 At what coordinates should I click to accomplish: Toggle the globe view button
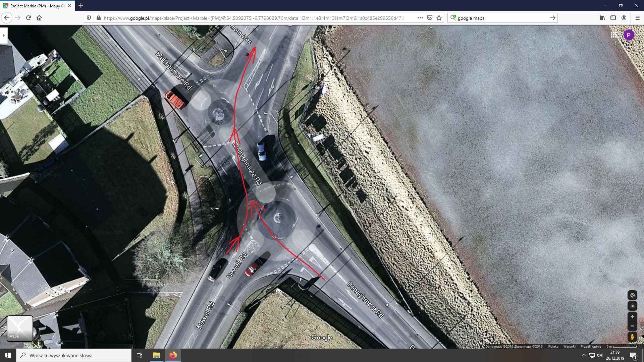[632, 295]
